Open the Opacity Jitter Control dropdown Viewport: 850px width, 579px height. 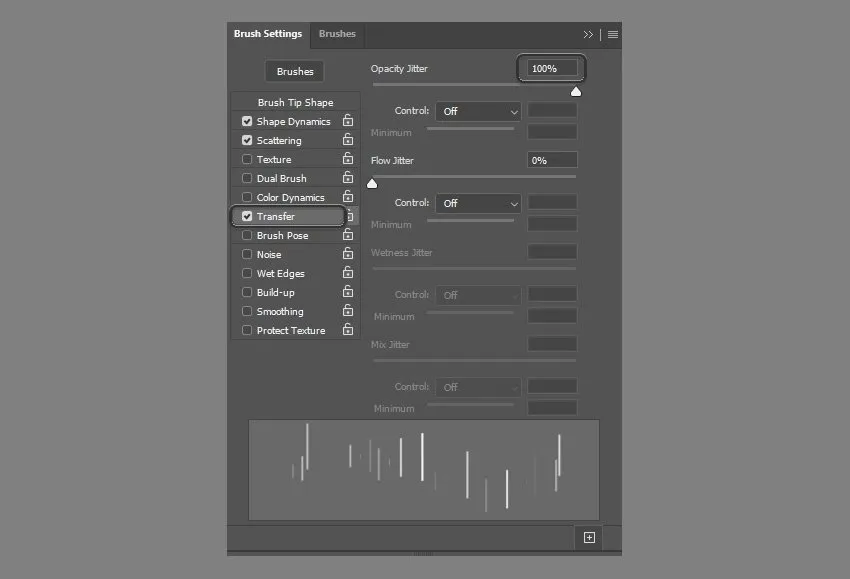click(478, 111)
